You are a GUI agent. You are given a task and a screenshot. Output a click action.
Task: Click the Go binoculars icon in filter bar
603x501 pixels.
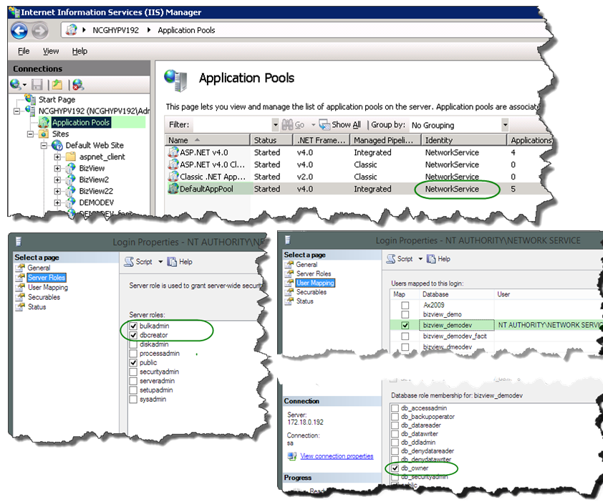[287, 125]
